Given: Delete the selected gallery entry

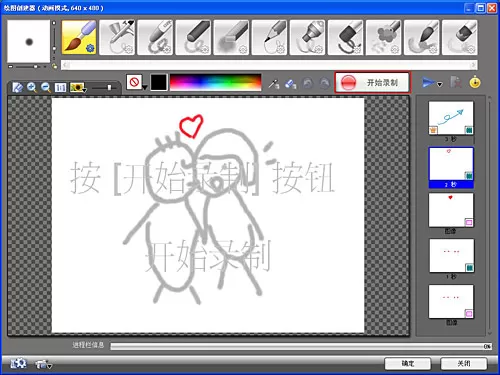Looking at the screenshot, I should (x=456, y=83).
